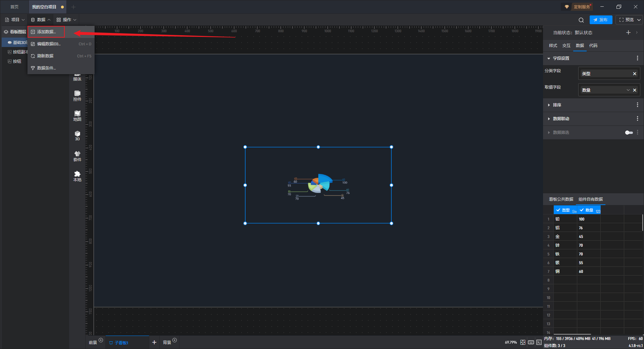Open the console terminal icon

(x=539, y=342)
